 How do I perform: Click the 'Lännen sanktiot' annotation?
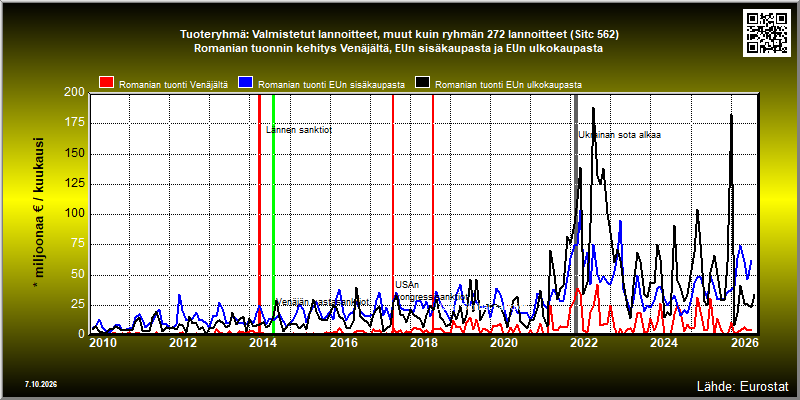[x=299, y=130]
